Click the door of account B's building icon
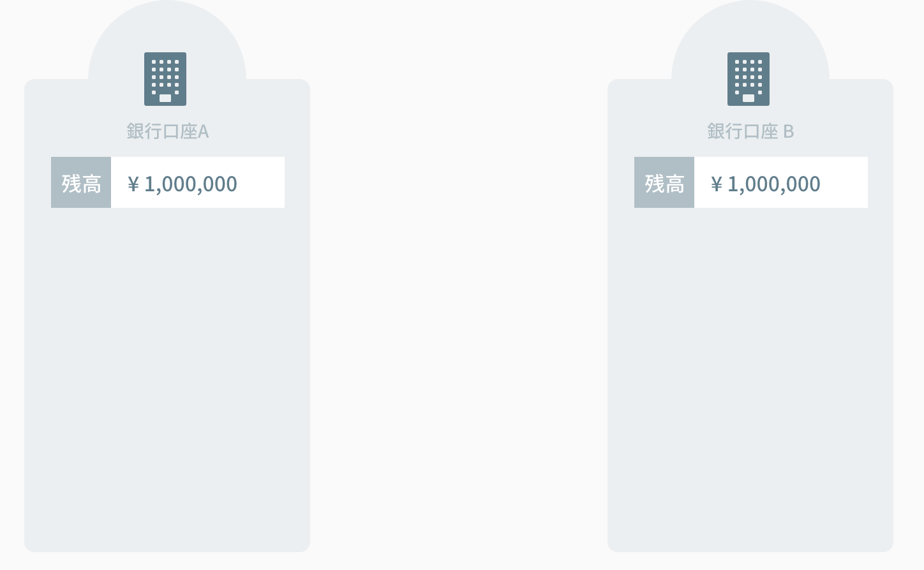The width and height of the screenshot is (924, 570). (x=749, y=98)
